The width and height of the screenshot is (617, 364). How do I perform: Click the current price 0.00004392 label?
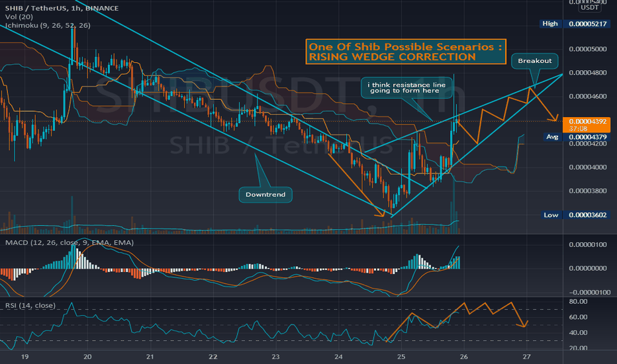coord(587,124)
